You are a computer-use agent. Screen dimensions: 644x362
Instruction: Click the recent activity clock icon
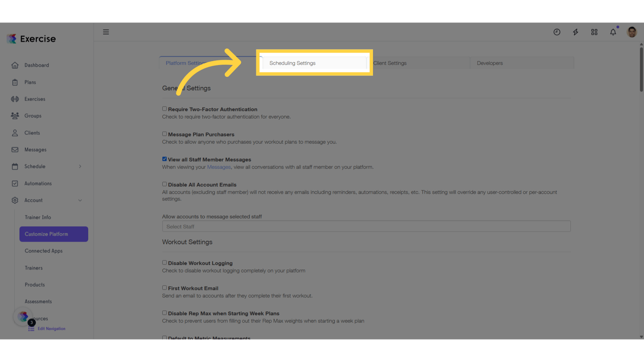557,32
